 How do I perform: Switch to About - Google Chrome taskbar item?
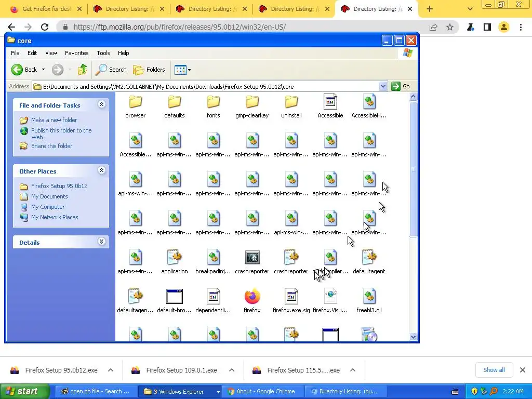(x=262, y=391)
